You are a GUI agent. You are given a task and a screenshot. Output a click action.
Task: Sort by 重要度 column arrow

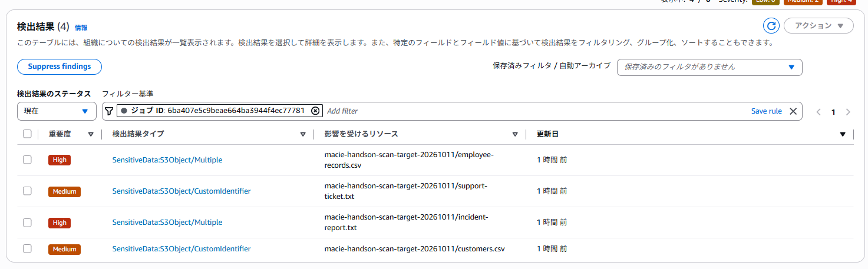pos(91,134)
